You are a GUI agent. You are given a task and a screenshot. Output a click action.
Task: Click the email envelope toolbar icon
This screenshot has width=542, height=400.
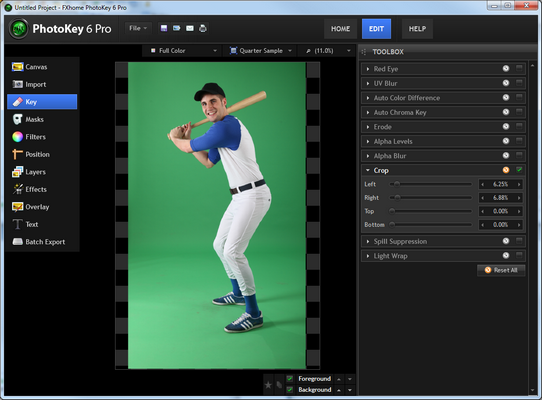[x=190, y=28]
